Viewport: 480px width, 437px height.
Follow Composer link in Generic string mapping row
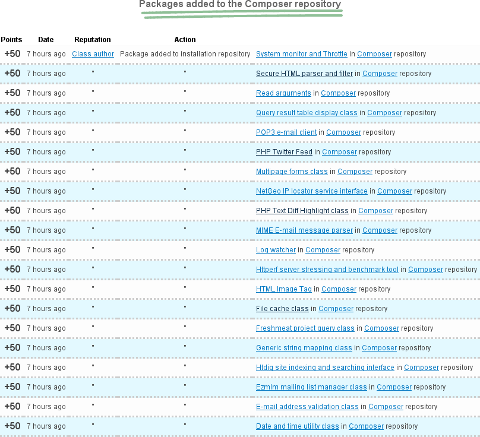pos(379,348)
